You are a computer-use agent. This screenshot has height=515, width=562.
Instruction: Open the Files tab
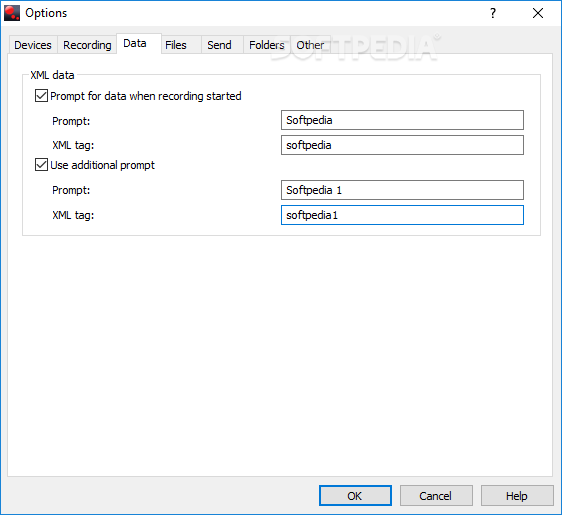[x=181, y=45]
